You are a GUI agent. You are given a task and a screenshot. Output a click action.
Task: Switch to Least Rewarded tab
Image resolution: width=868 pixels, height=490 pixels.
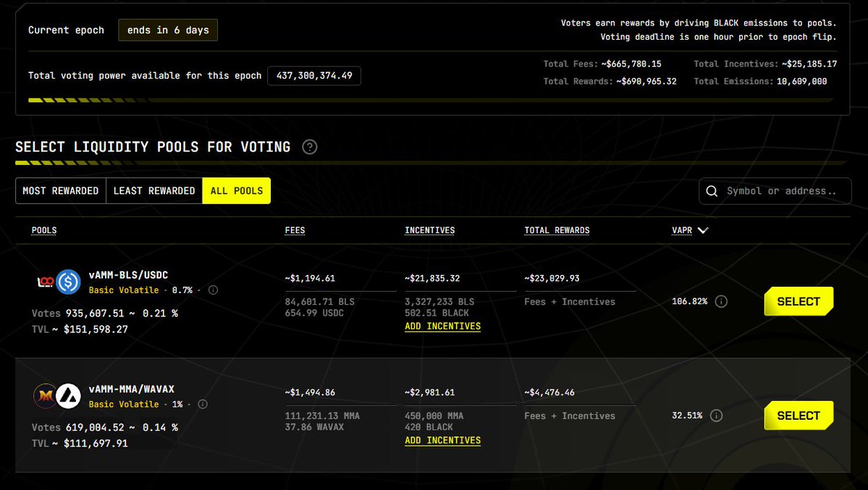tap(154, 190)
